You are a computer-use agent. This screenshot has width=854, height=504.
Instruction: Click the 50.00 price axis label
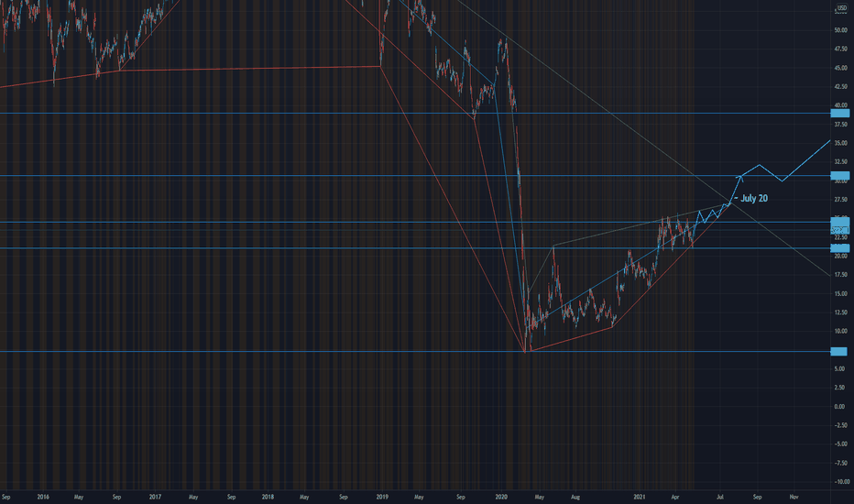pyautogui.click(x=840, y=30)
